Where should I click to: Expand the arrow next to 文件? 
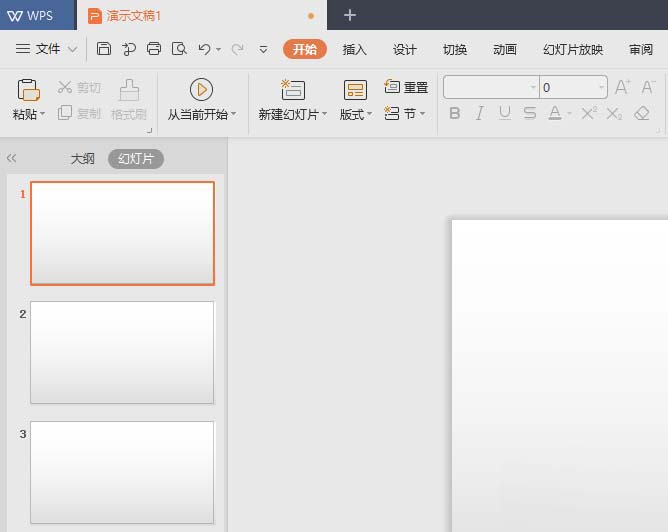(x=72, y=49)
